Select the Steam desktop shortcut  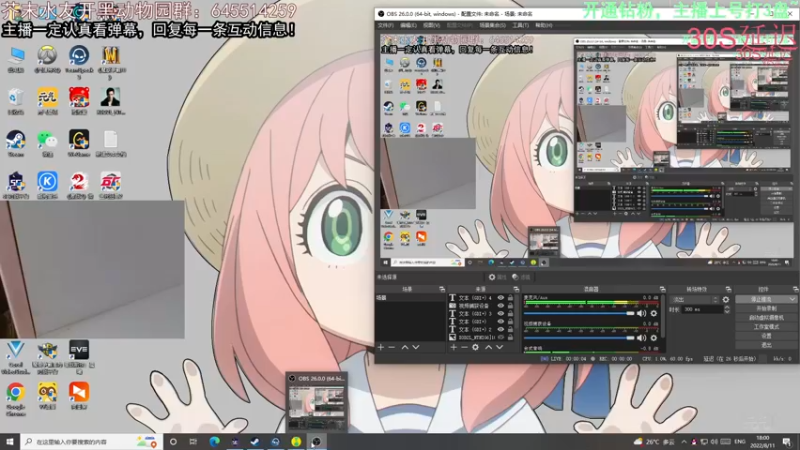pyautogui.click(x=16, y=143)
